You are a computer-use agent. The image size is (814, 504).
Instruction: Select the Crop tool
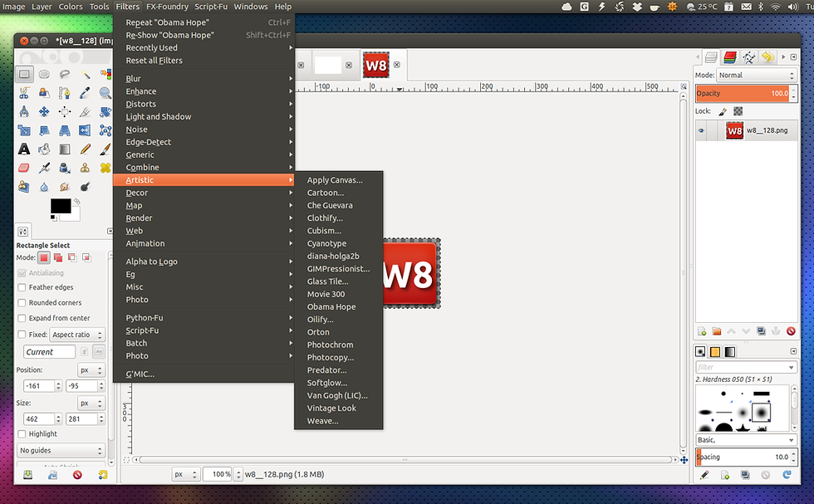click(85, 111)
